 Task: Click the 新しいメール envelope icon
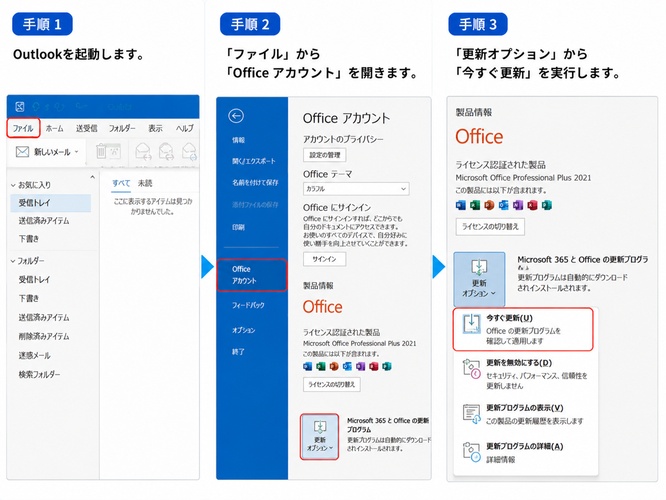pos(22,152)
